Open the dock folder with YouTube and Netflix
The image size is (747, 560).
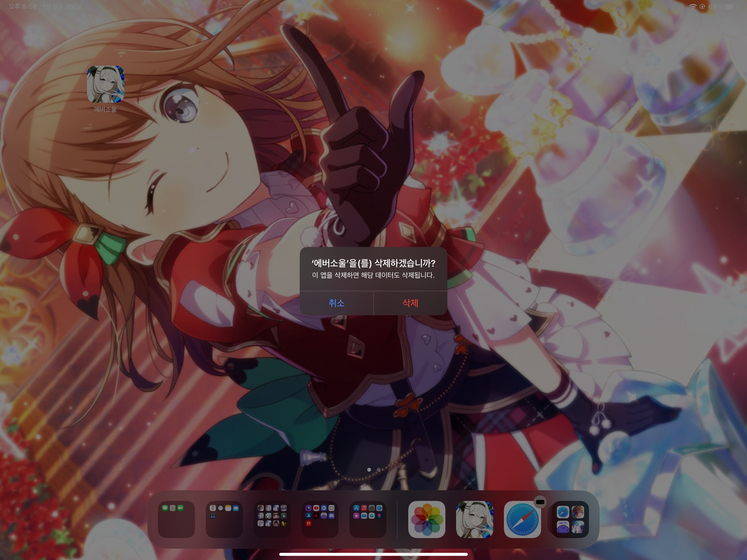(x=320, y=519)
